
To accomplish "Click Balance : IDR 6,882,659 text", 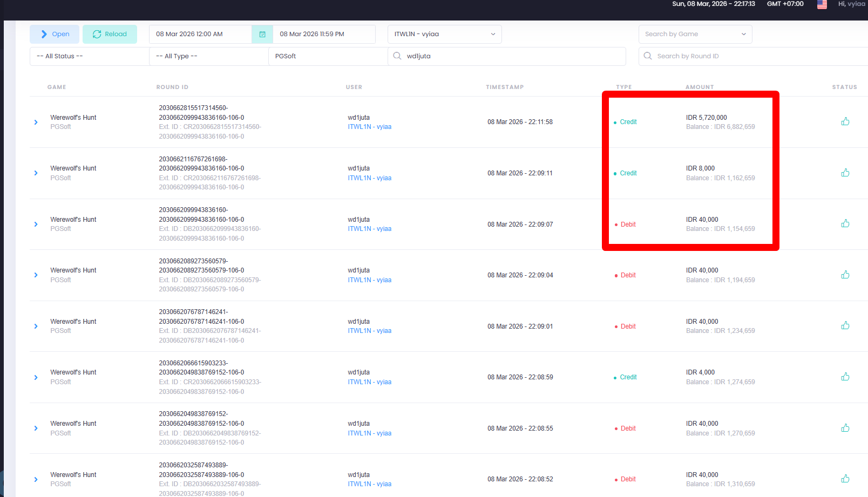I will pyautogui.click(x=721, y=127).
